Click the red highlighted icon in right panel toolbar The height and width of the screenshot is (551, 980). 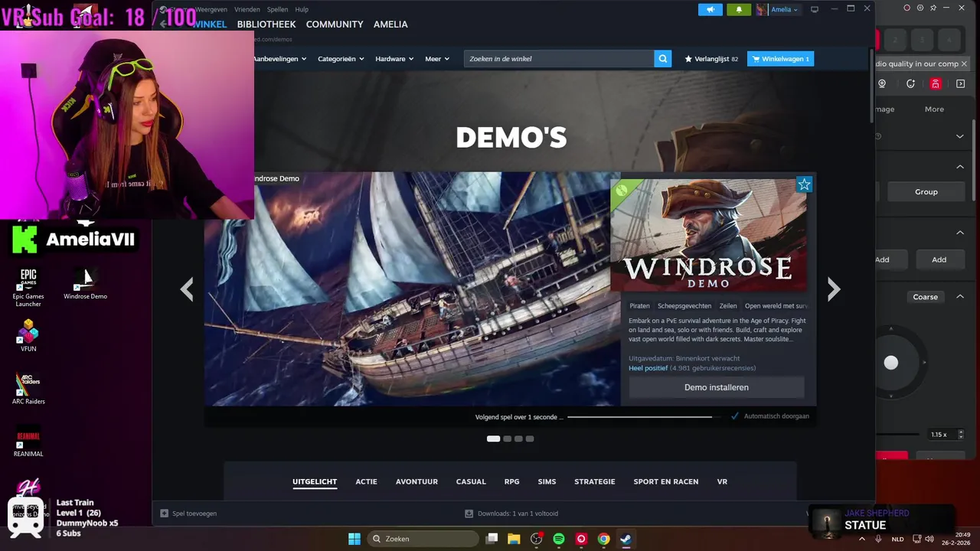tap(936, 83)
